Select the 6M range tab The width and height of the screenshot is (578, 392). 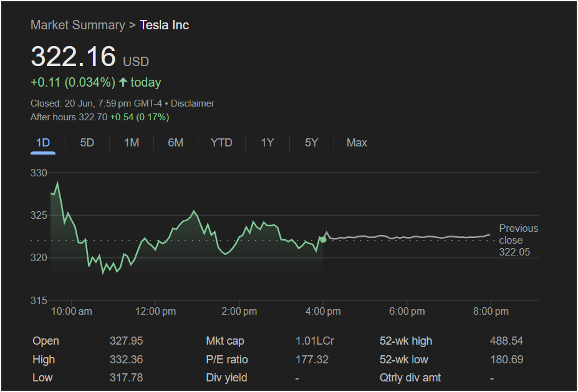[x=175, y=143]
